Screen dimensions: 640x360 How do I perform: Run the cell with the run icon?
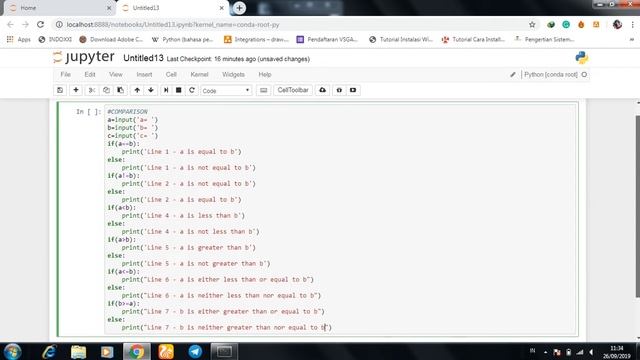pos(166,90)
